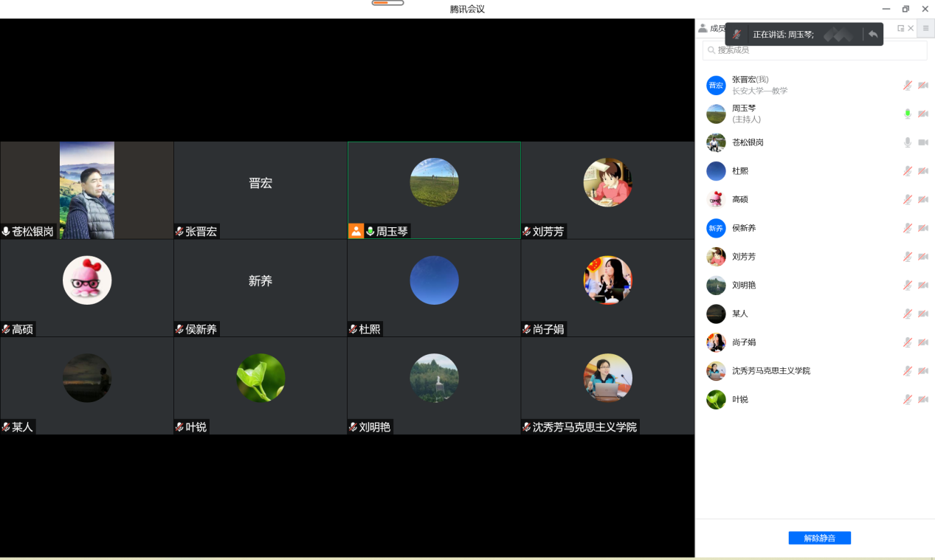Click the search members input field

click(x=815, y=50)
